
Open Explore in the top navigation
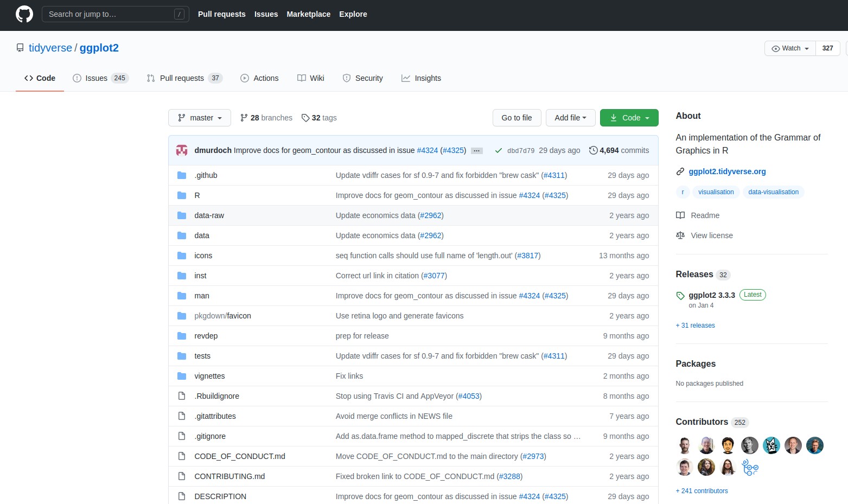tap(353, 14)
